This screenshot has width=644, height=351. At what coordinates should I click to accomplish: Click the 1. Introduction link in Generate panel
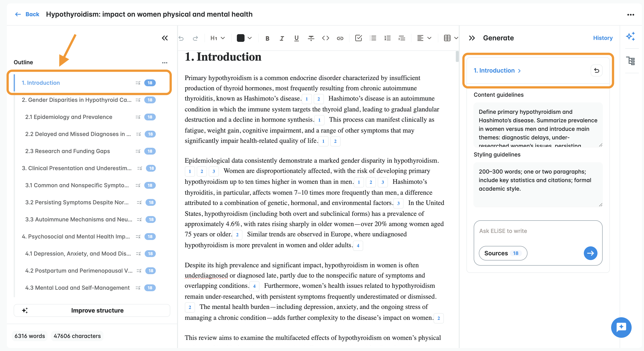pos(494,70)
